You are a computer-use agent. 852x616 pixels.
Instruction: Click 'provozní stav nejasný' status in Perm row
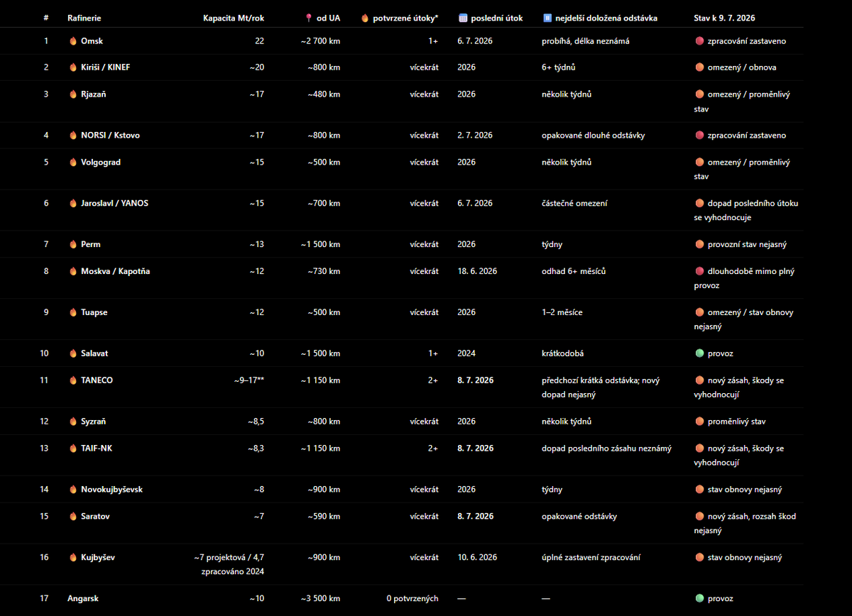click(747, 245)
